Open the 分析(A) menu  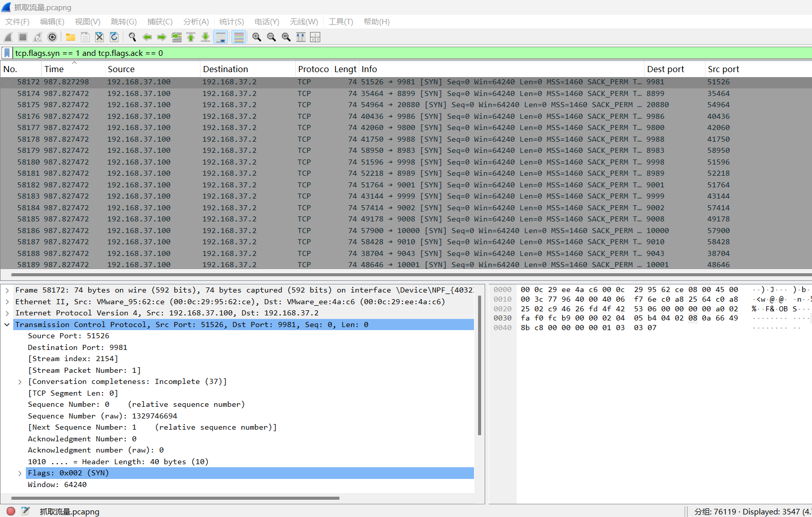pyautogui.click(x=196, y=22)
